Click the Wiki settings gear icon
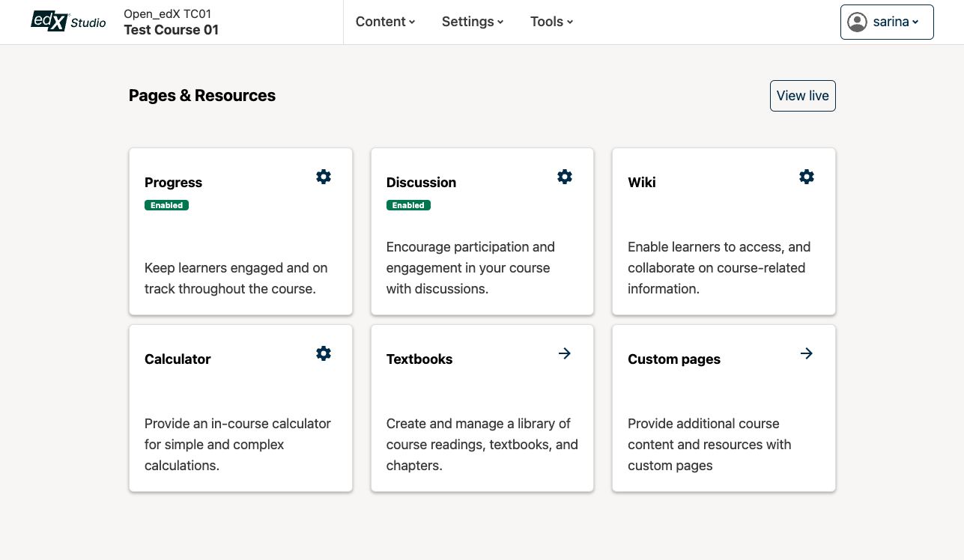Screen dimensions: 964x560 click(x=807, y=177)
